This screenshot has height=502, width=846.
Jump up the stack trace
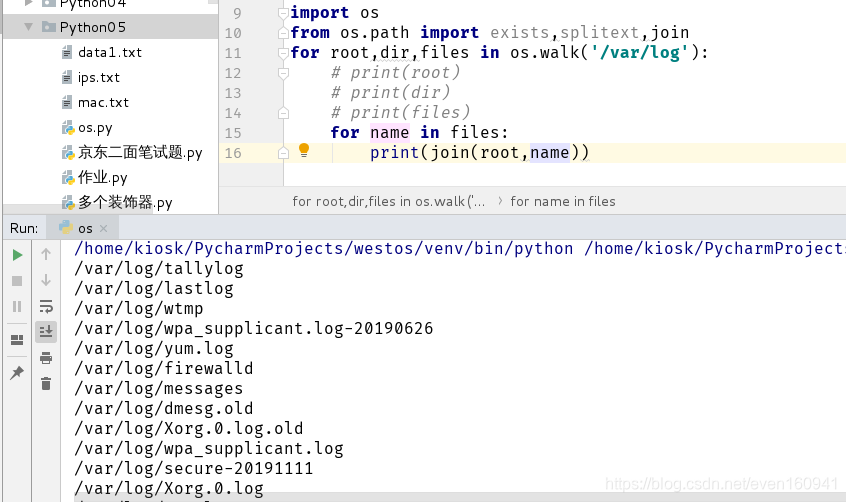46,254
